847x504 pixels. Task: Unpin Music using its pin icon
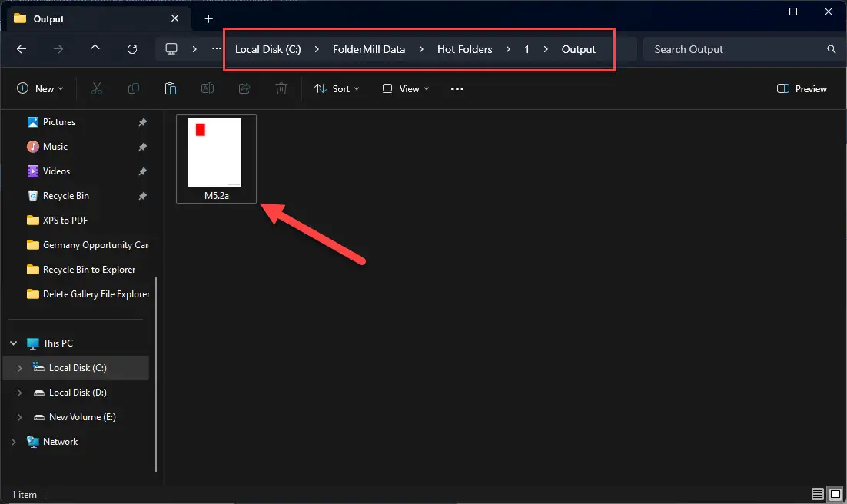(143, 147)
